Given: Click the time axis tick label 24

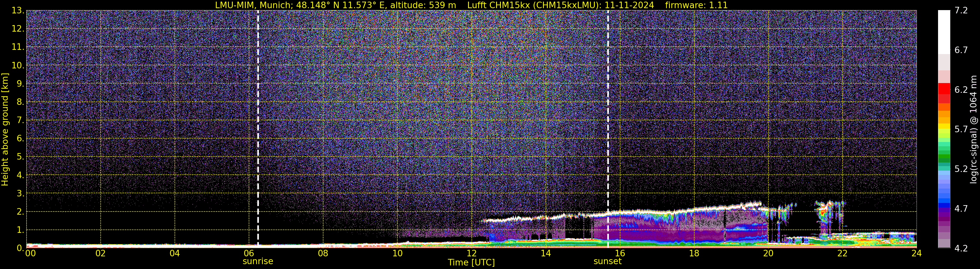Looking at the screenshot, I should point(917,253).
